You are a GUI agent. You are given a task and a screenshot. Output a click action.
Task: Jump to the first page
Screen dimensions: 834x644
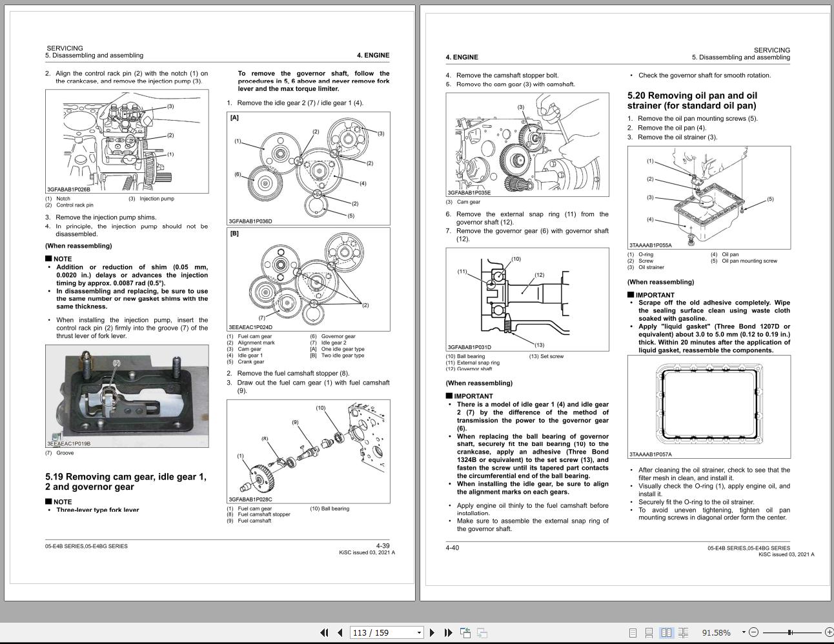click(325, 633)
